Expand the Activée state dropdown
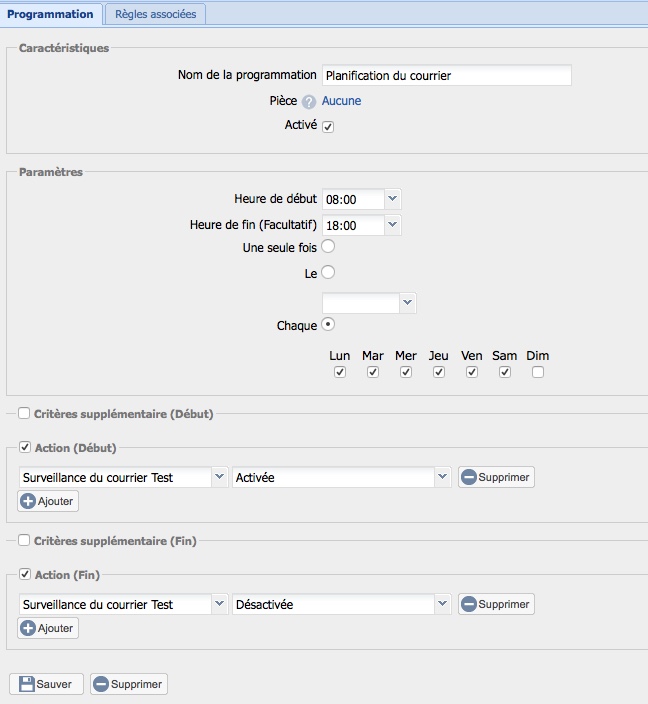The image size is (648, 704). click(442, 478)
